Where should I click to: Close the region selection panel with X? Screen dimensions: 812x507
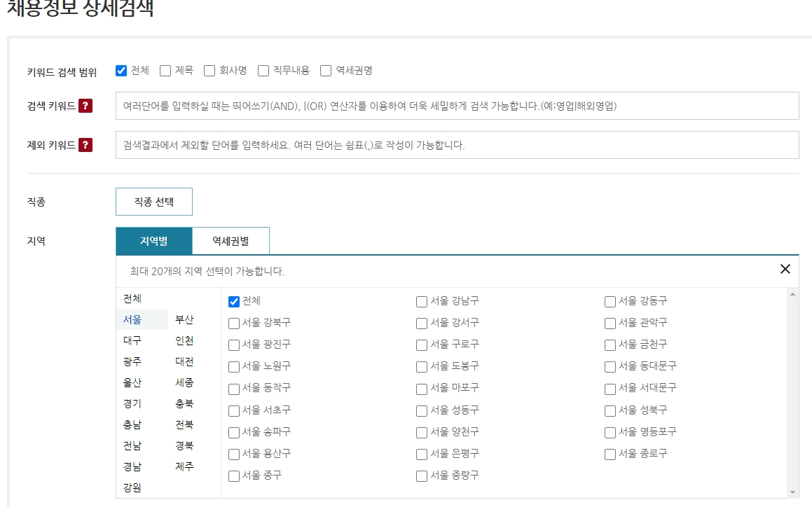click(785, 269)
